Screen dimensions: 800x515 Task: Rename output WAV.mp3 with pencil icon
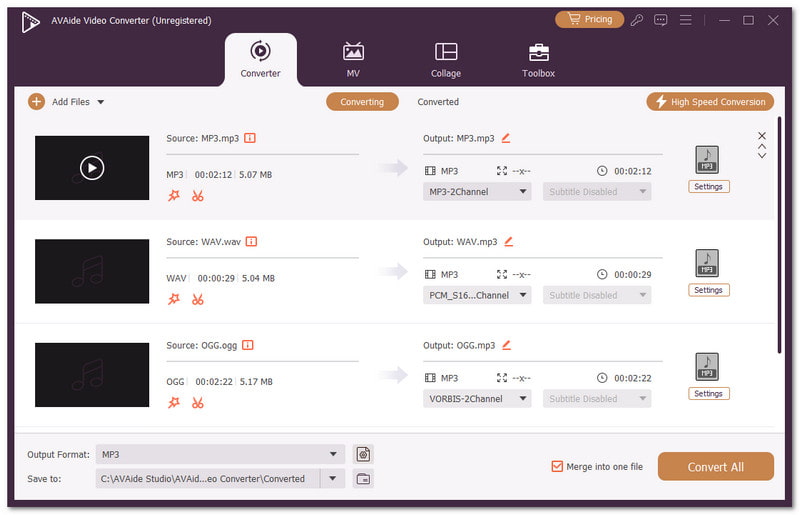click(x=508, y=241)
